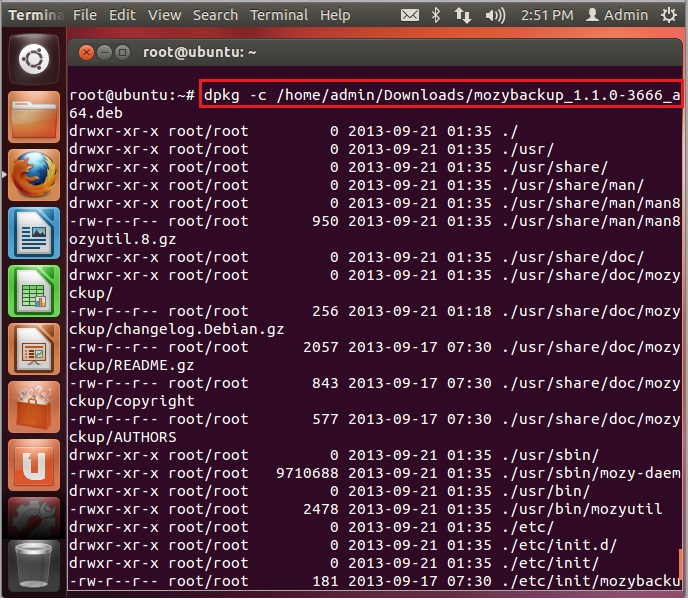Click the mail envelope indicator icon
This screenshot has height=600, width=688.
[410, 15]
